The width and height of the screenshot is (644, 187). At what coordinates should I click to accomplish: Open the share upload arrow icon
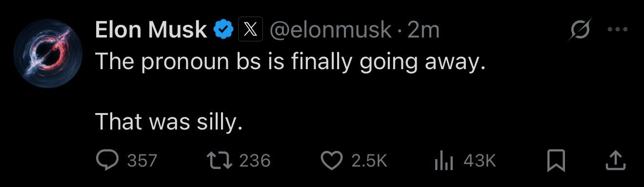coord(615,161)
